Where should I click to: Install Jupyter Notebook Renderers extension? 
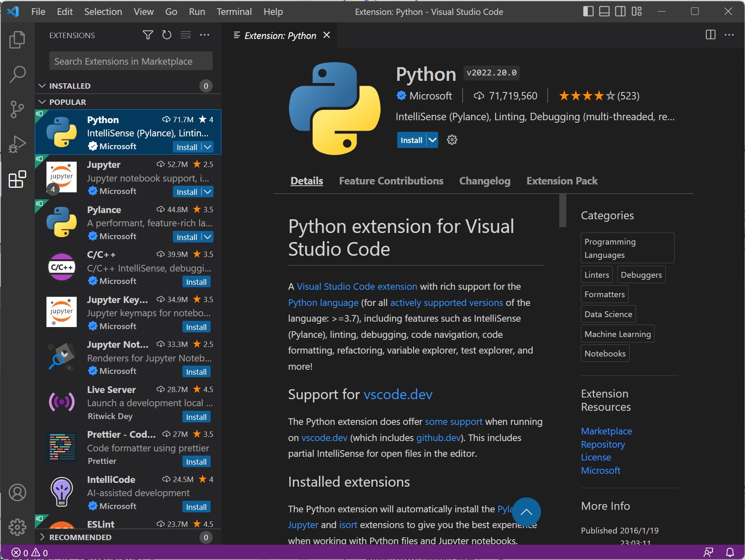coord(197,372)
